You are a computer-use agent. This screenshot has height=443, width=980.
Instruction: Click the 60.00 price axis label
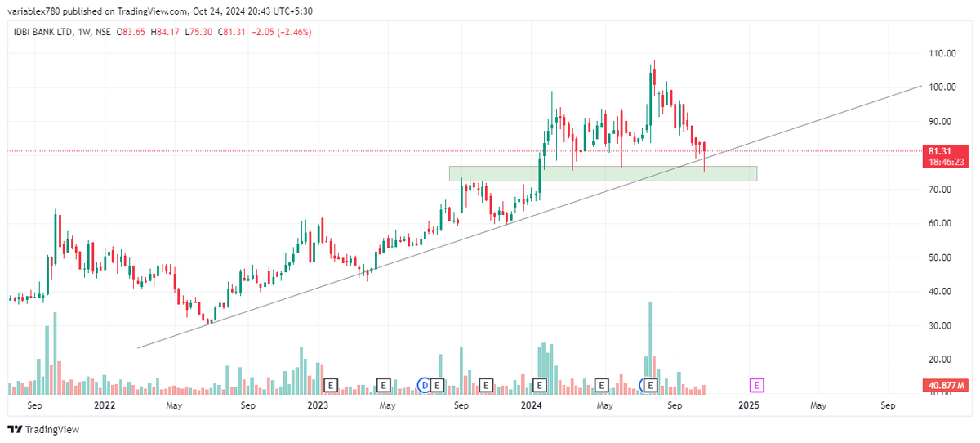(942, 223)
